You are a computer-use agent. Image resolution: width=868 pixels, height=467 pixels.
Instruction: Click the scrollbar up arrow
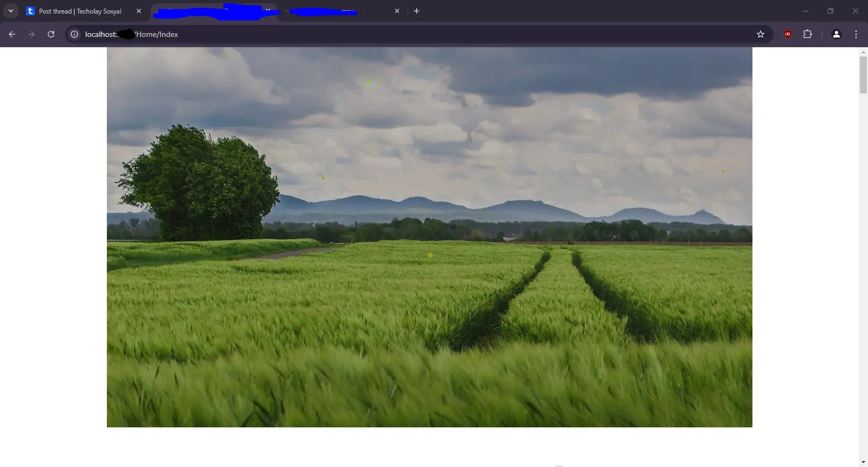tap(863, 52)
